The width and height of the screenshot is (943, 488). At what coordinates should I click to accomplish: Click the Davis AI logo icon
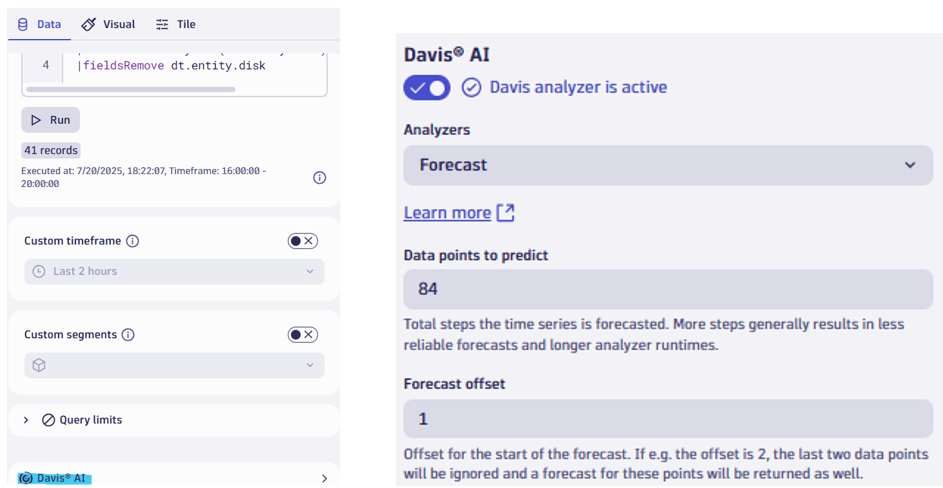pyautogui.click(x=26, y=478)
